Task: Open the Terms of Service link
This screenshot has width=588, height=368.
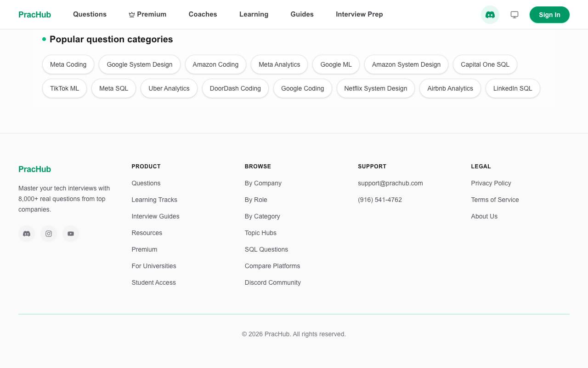Action: point(495,200)
